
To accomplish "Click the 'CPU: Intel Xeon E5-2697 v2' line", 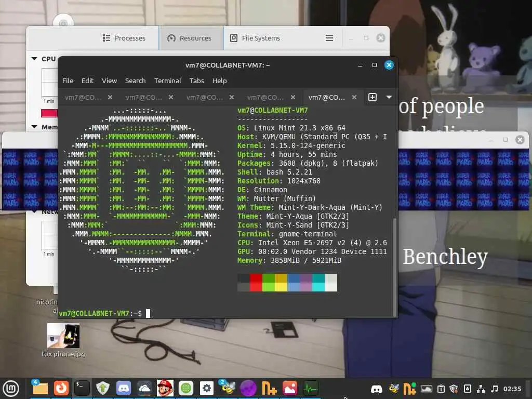I will (312, 243).
